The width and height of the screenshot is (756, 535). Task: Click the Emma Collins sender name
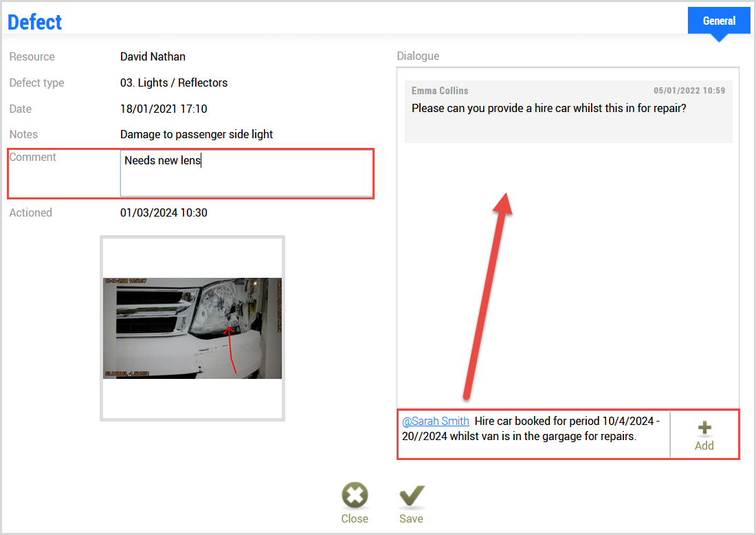[440, 91]
